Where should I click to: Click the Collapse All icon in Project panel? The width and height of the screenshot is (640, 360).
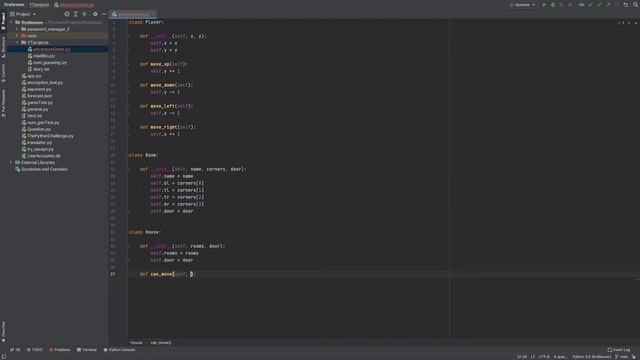click(x=84, y=14)
